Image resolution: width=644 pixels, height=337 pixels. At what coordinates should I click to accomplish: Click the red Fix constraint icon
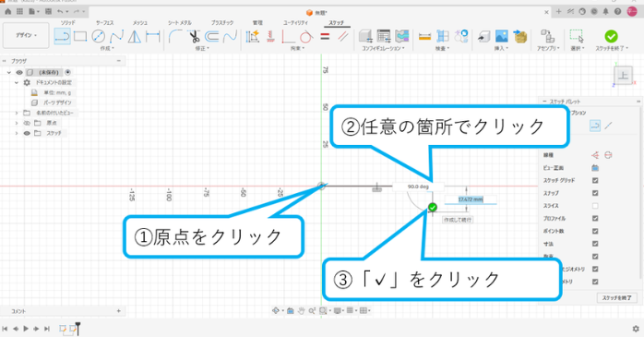pos(270,37)
